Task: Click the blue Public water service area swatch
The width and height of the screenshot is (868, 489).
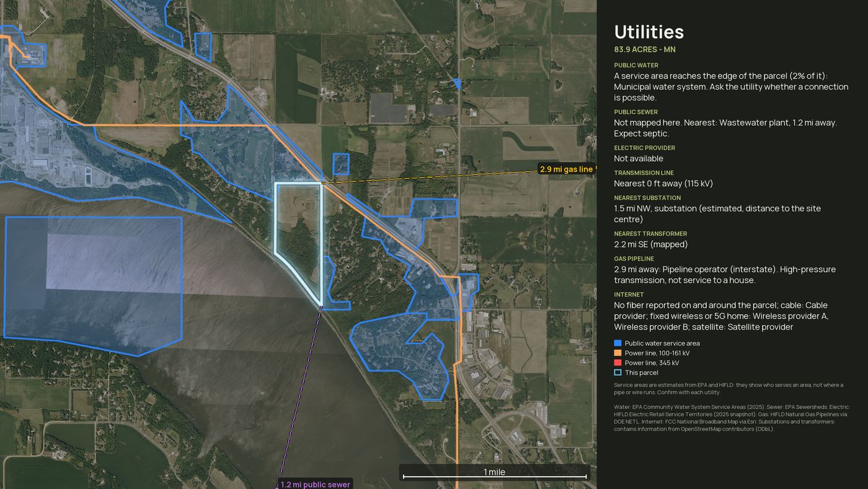Action: (x=618, y=343)
